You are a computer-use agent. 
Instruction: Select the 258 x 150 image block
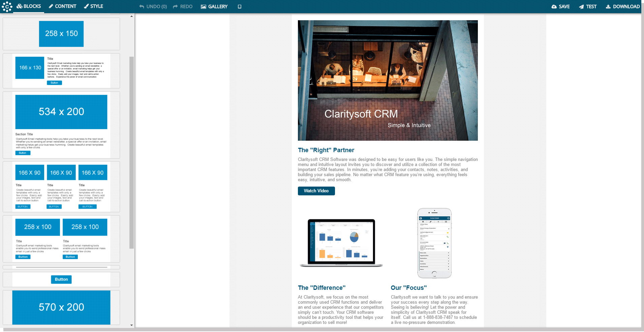(61, 34)
